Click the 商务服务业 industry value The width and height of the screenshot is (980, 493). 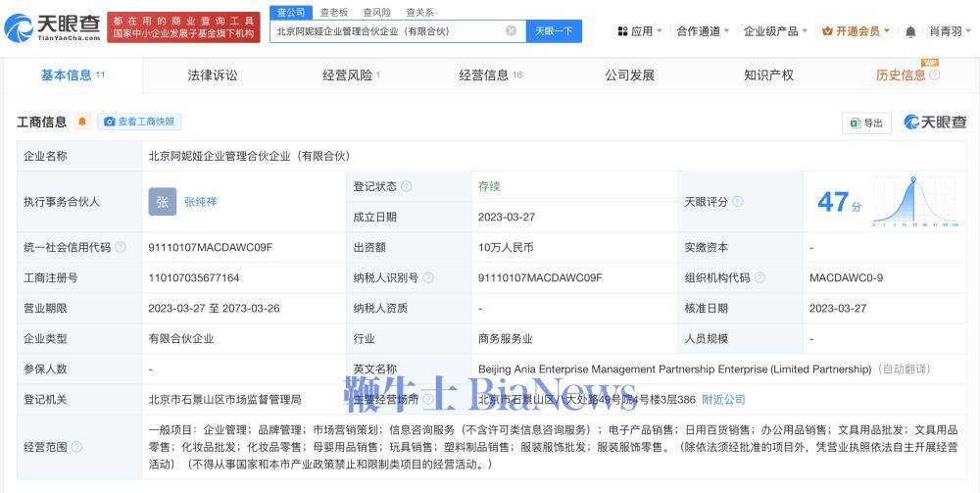pos(506,339)
